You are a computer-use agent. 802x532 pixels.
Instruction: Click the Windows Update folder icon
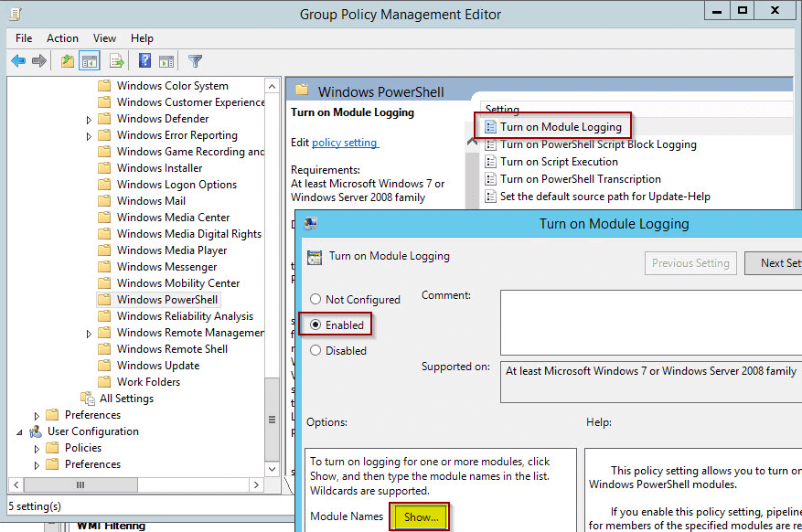(104, 366)
